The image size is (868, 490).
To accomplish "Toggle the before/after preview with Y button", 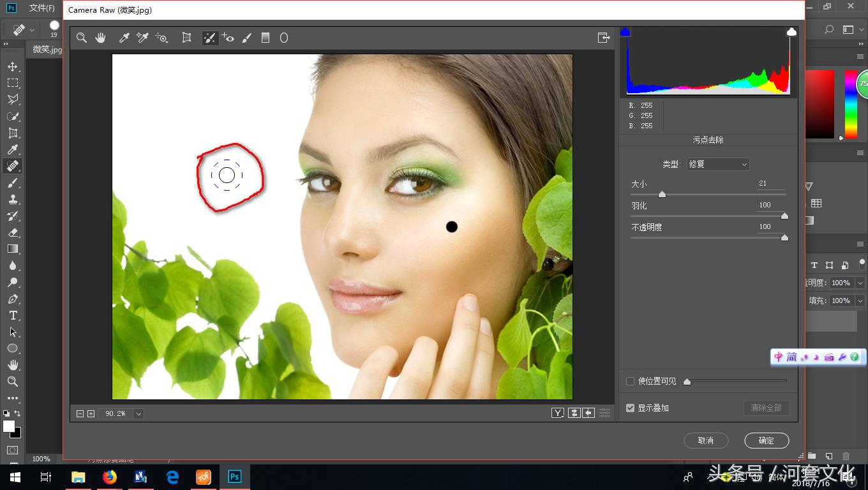I will click(558, 412).
